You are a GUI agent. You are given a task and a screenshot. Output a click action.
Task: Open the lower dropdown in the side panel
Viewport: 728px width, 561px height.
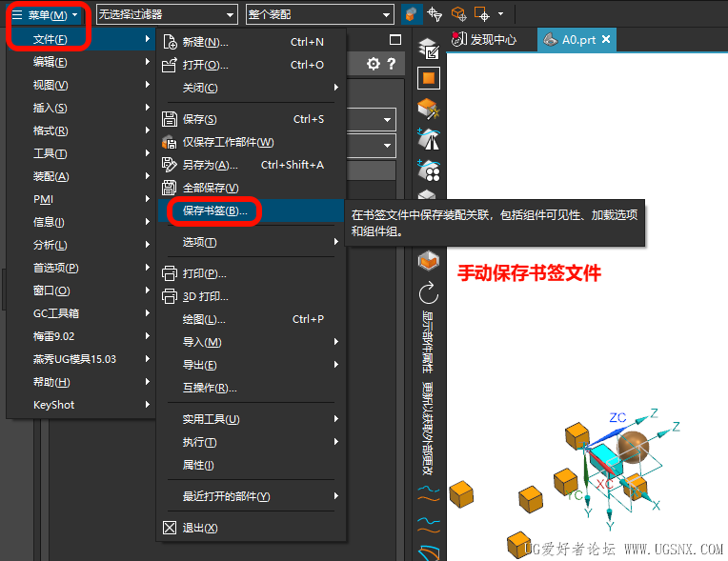pyautogui.click(x=372, y=145)
